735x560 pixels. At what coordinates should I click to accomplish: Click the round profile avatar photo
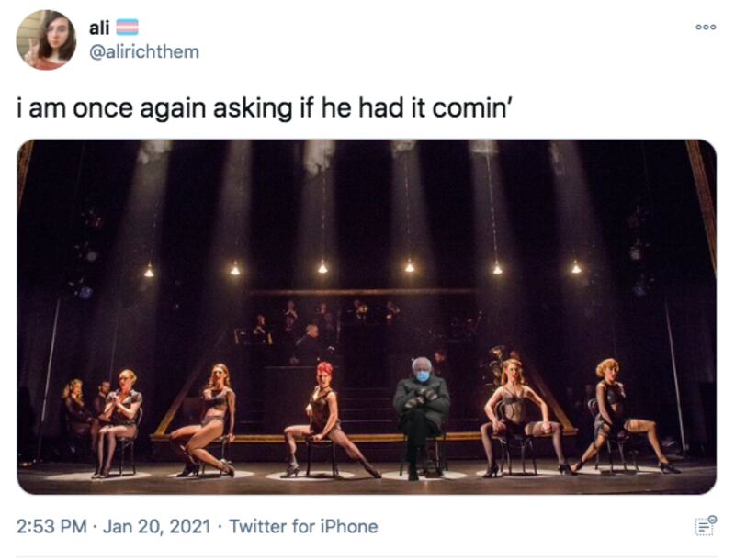(46, 39)
